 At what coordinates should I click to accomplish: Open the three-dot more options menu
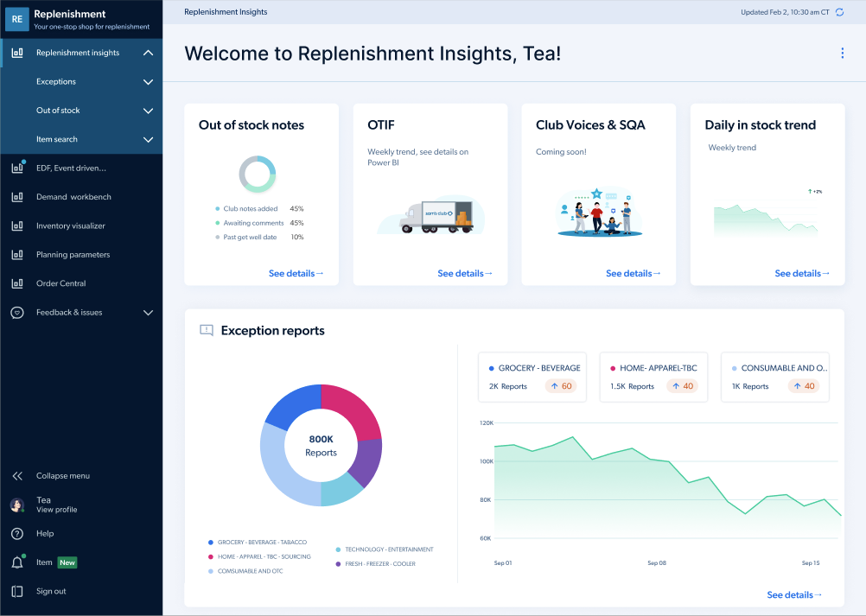[x=843, y=53]
